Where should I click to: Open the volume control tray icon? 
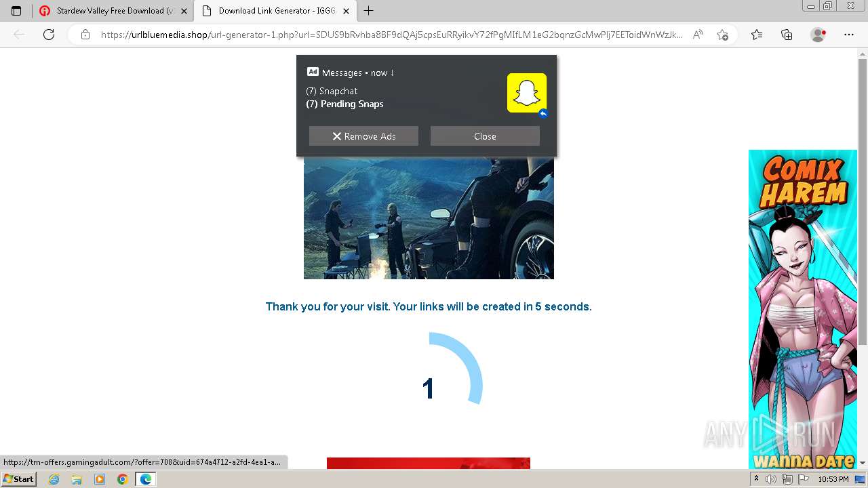[x=771, y=479]
